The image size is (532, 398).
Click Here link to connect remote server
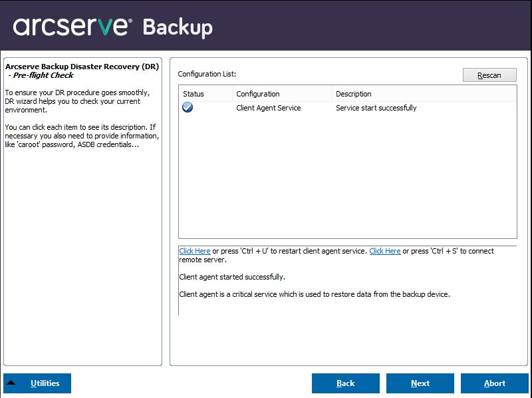(385, 251)
